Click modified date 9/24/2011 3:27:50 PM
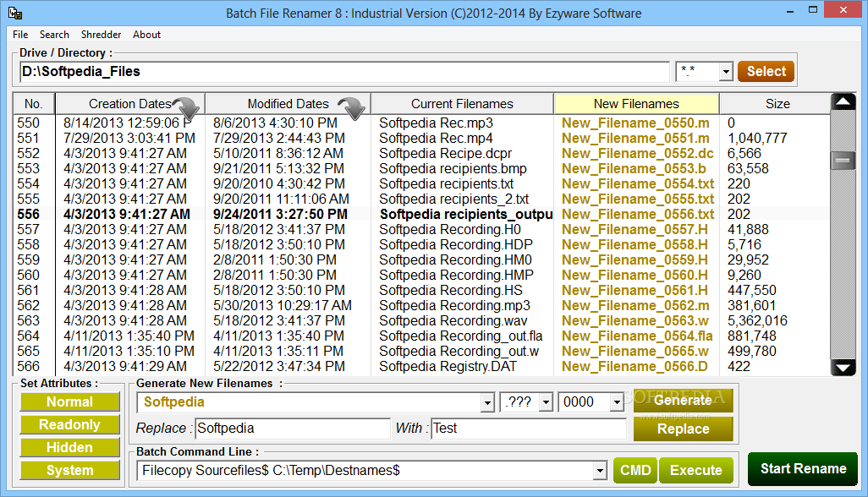The height and width of the screenshot is (497, 868). [280, 214]
